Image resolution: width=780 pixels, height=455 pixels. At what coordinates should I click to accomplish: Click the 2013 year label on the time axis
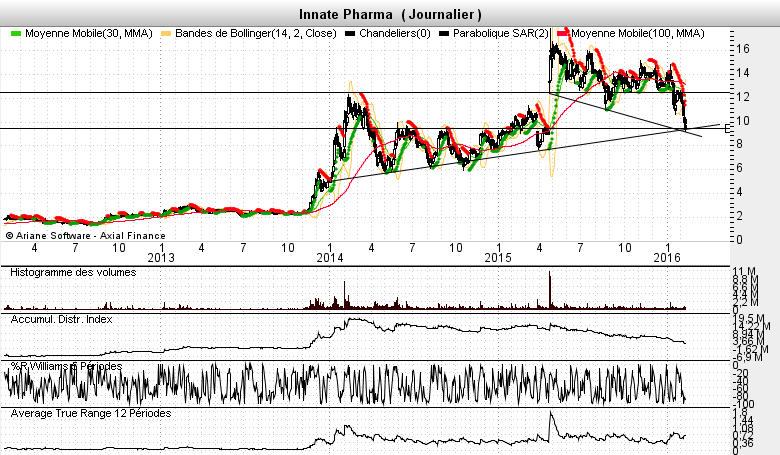tap(161, 258)
